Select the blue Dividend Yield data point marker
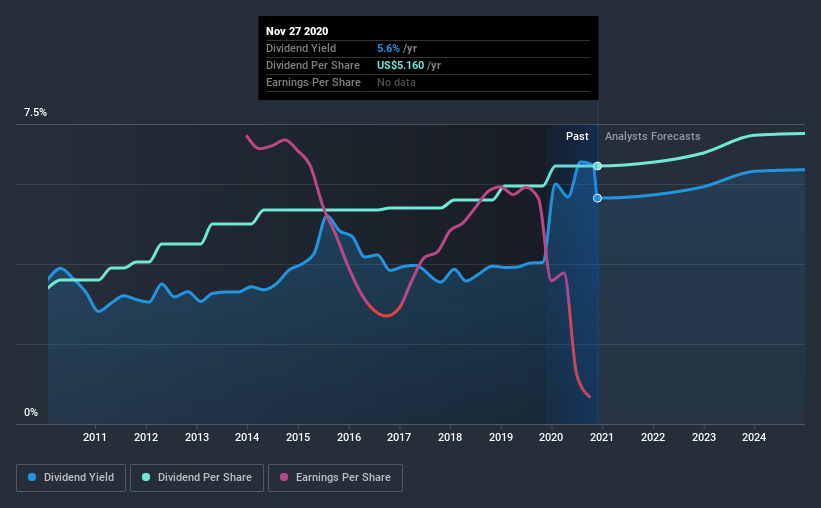This screenshot has height=508, width=821. pos(597,198)
